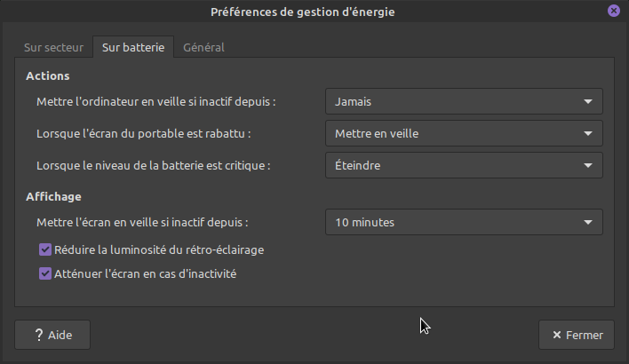Disable Réduire la luminosité du rétro-éclairage

[46, 250]
